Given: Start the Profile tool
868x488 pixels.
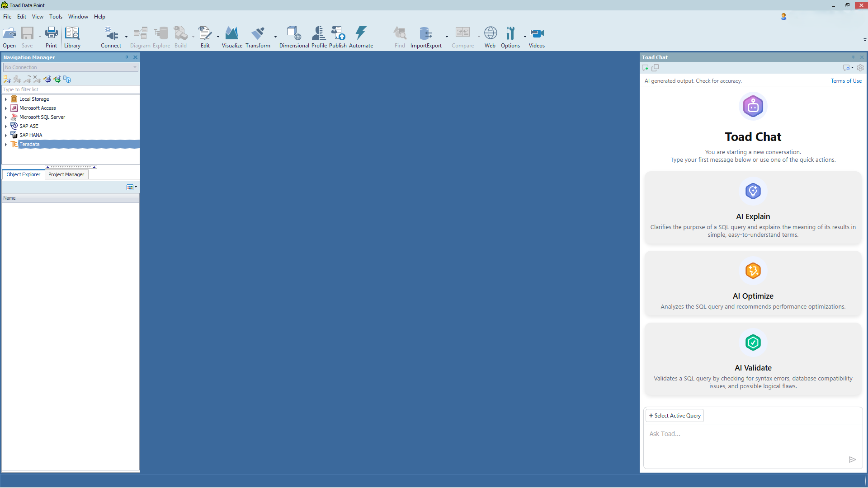Looking at the screenshot, I should coord(319,37).
